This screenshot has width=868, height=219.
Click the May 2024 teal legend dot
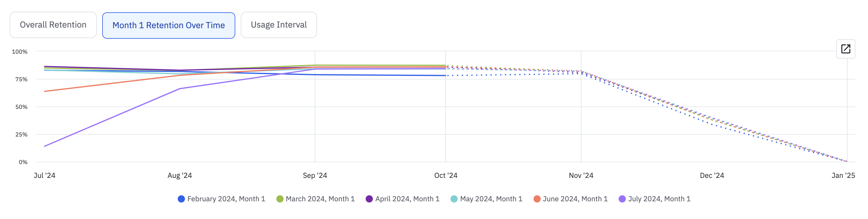tap(454, 199)
